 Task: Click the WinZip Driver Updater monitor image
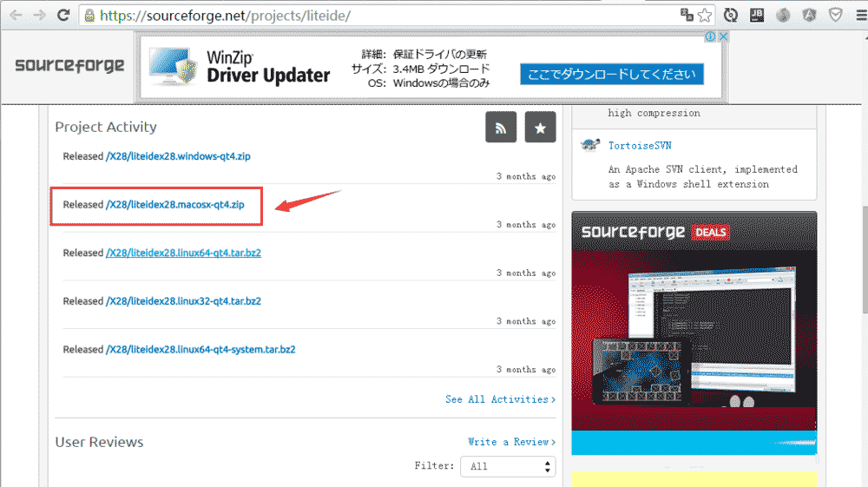pos(173,67)
